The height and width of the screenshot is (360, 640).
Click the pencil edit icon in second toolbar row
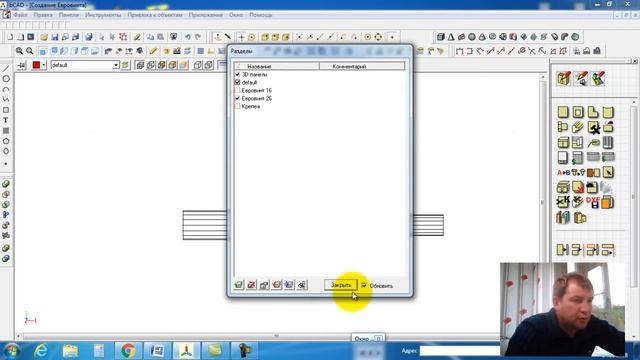tap(153, 51)
